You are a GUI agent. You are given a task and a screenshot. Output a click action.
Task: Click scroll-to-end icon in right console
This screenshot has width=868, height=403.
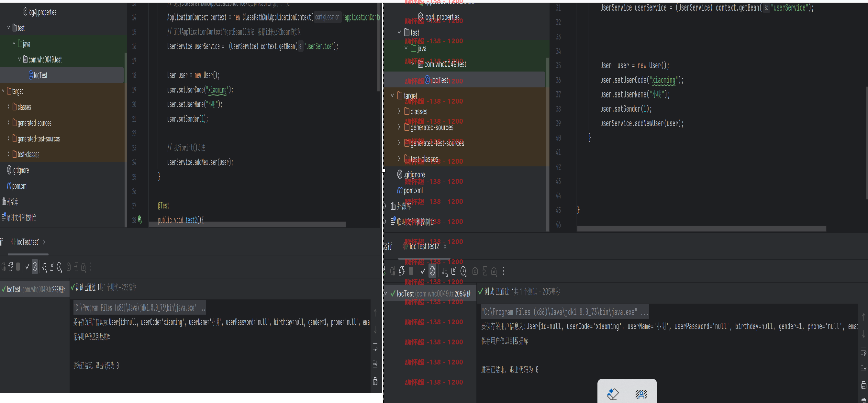click(x=863, y=368)
